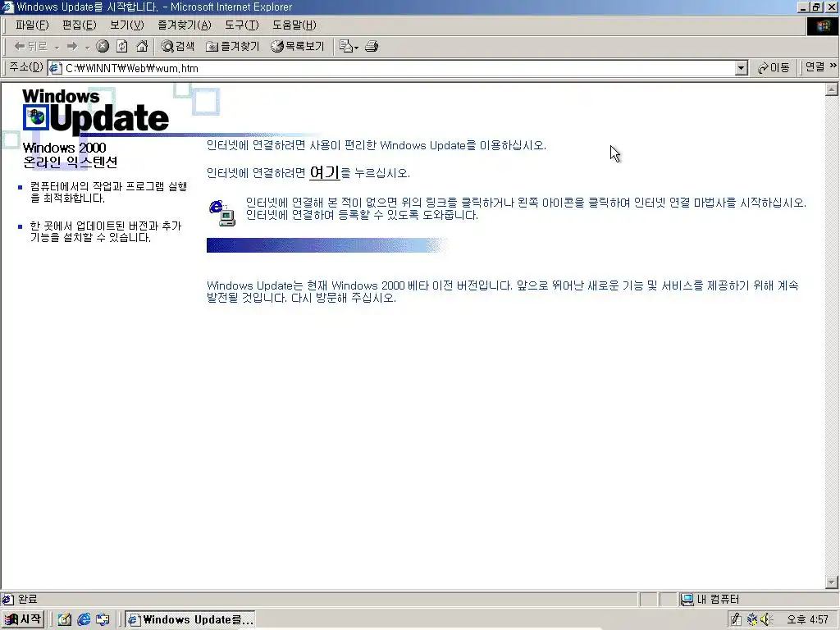Screen dimensions: 840x630
Task: Print the page with printer icon
Action: [x=372, y=47]
